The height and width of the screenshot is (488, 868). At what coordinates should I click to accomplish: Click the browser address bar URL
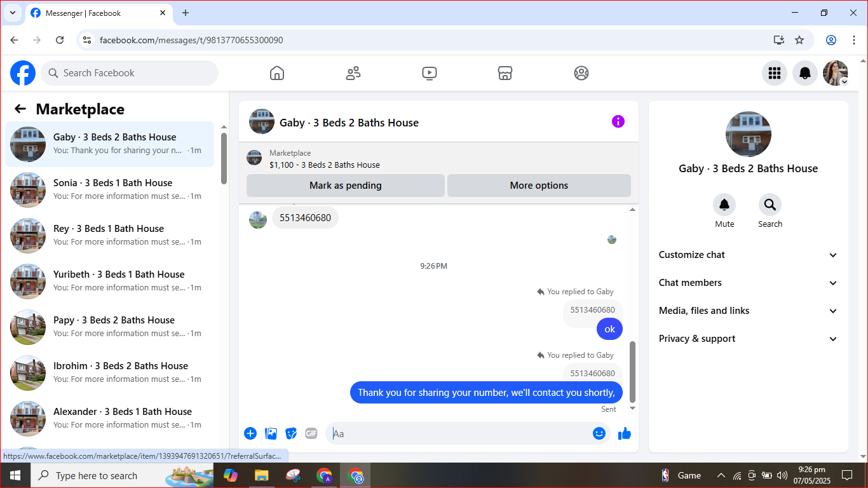(191, 40)
